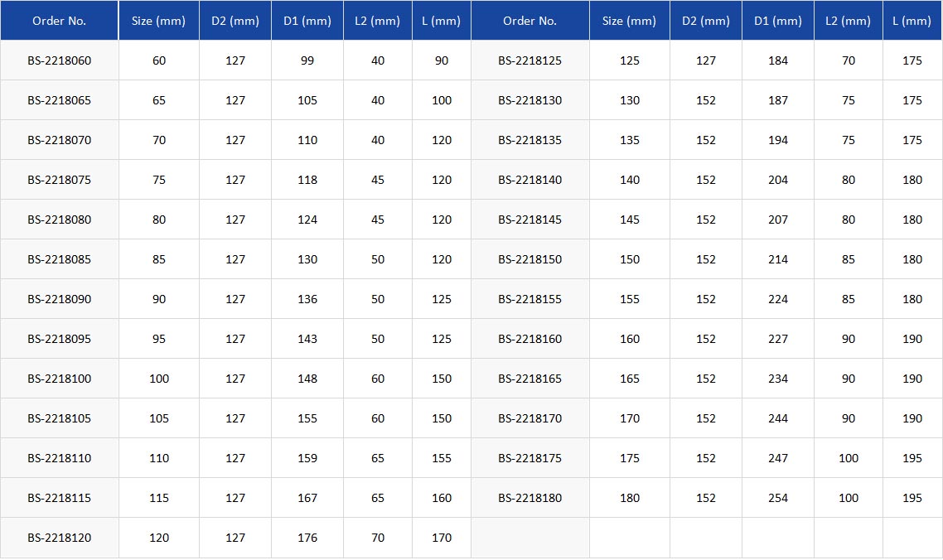Select D1 value 176 in BS-2218120 row
Screen dimensions: 943x560
coord(307,538)
